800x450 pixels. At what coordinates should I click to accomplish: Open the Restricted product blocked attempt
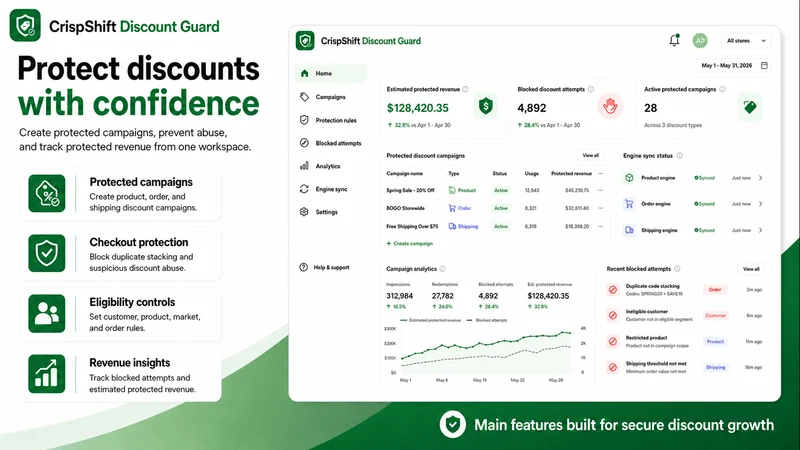pyautogui.click(x=684, y=342)
